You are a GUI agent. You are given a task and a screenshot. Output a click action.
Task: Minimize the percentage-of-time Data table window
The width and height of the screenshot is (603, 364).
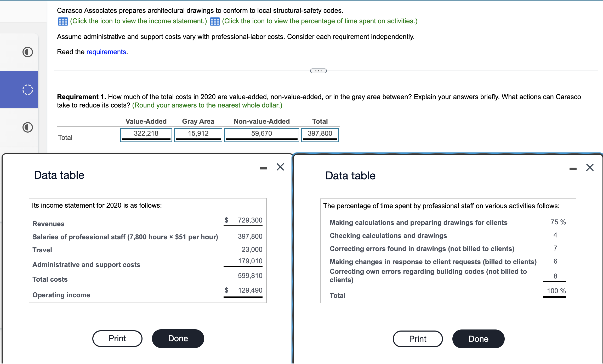(573, 168)
